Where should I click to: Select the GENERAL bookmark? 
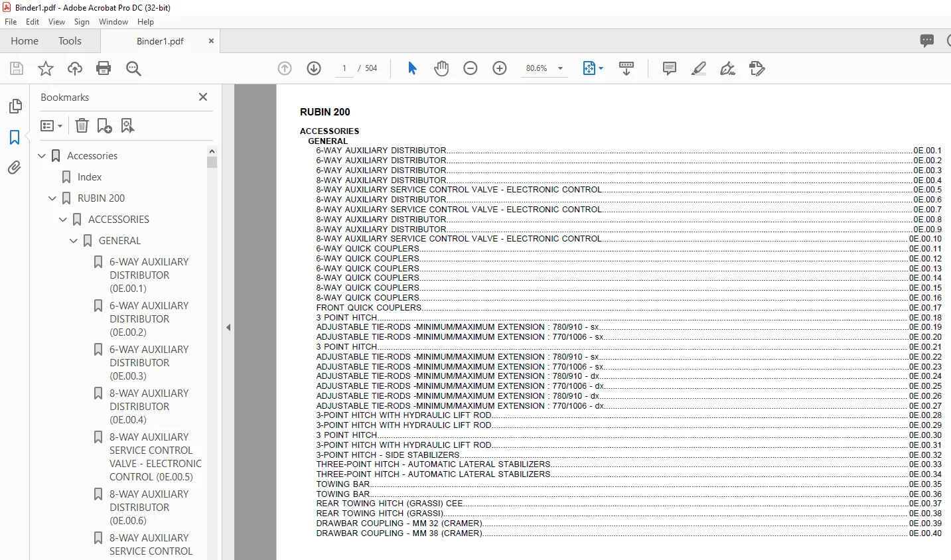(119, 241)
